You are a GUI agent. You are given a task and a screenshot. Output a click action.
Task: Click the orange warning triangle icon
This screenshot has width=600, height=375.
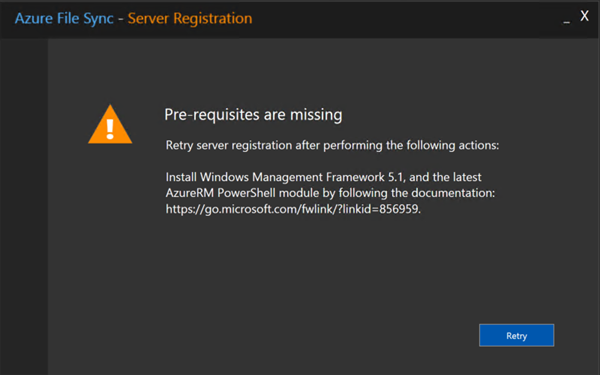point(110,124)
